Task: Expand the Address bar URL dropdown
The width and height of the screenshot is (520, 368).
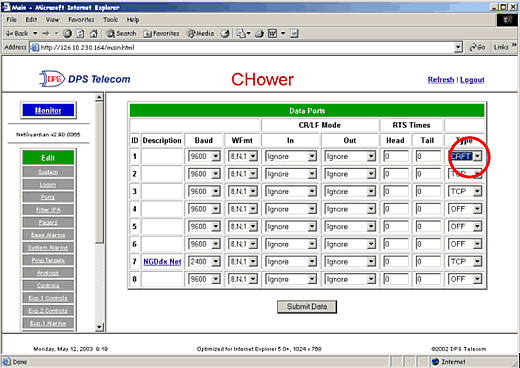Action: [x=459, y=48]
